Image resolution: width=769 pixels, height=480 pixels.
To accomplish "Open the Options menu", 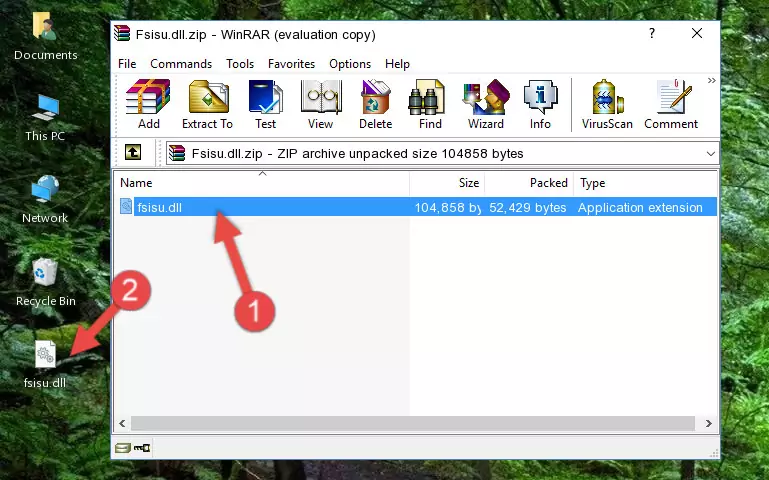I will (350, 64).
